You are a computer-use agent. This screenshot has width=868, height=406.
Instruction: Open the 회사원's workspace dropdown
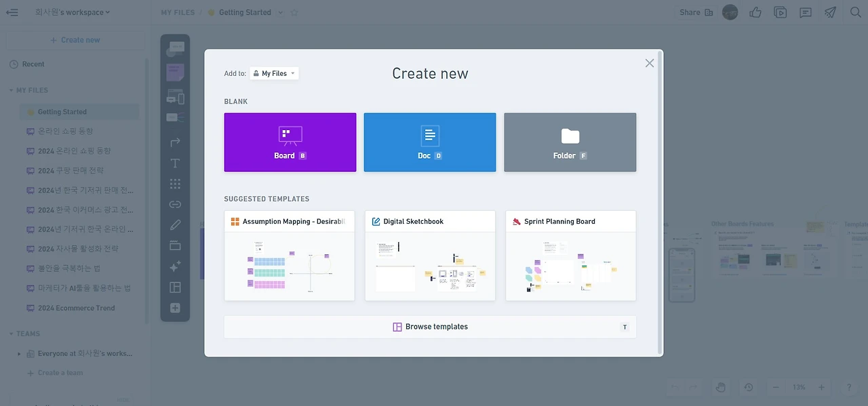click(x=73, y=12)
